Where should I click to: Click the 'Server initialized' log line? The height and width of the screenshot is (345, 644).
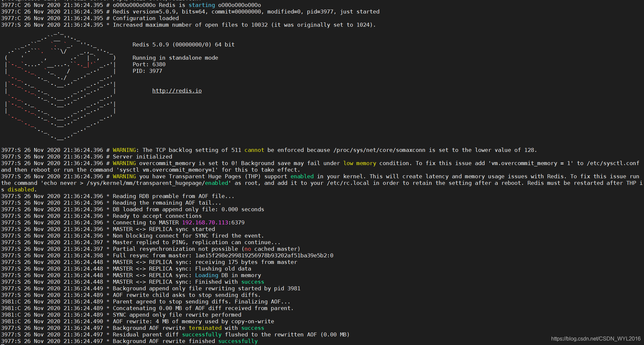[x=87, y=157]
